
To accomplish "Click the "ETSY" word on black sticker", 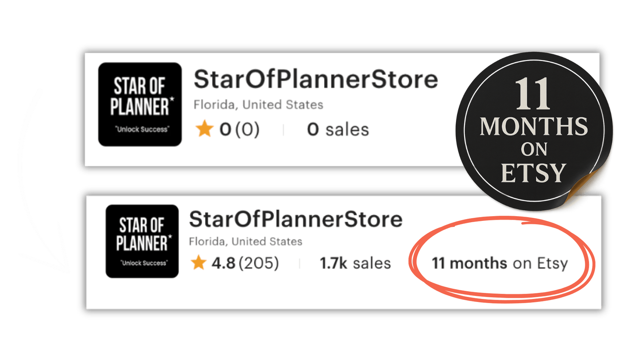I will (x=533, y=173).
